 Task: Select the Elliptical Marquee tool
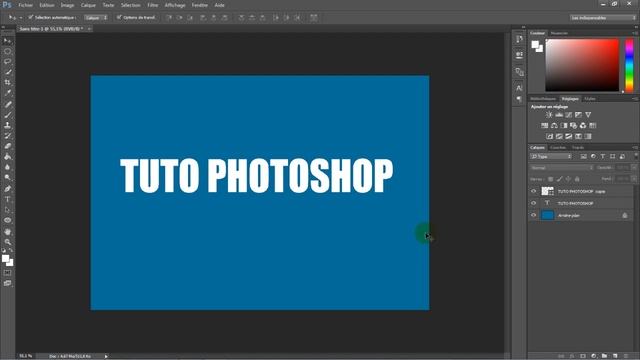click(7, 51)
